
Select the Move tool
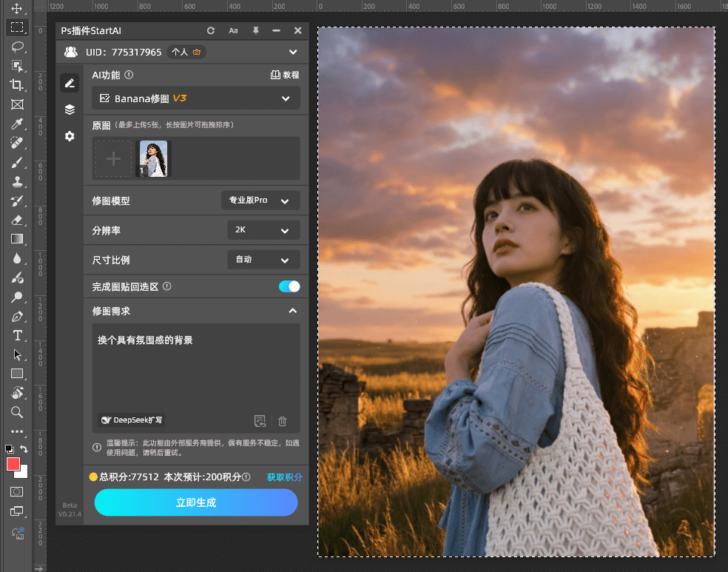tap(18, 8)
